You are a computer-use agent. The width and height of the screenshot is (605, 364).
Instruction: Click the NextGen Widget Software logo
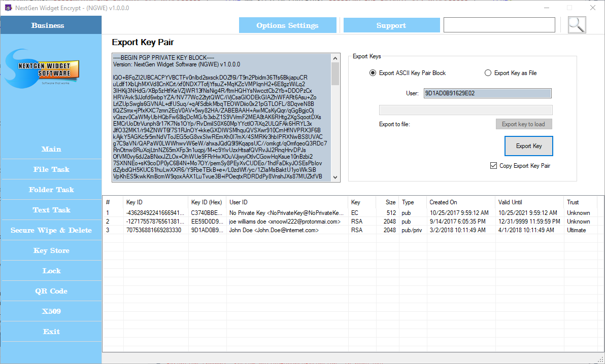[x=43, y=68]
